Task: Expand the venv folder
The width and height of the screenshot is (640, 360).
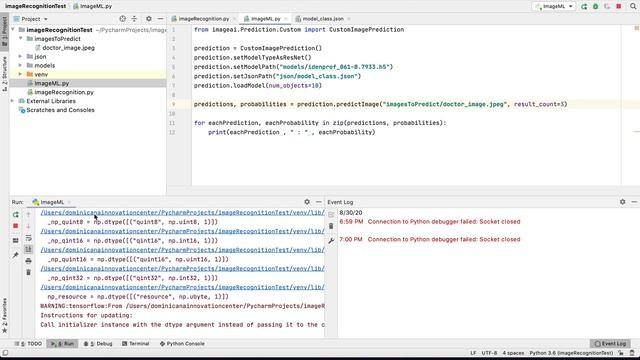Action: click(20, 74)
